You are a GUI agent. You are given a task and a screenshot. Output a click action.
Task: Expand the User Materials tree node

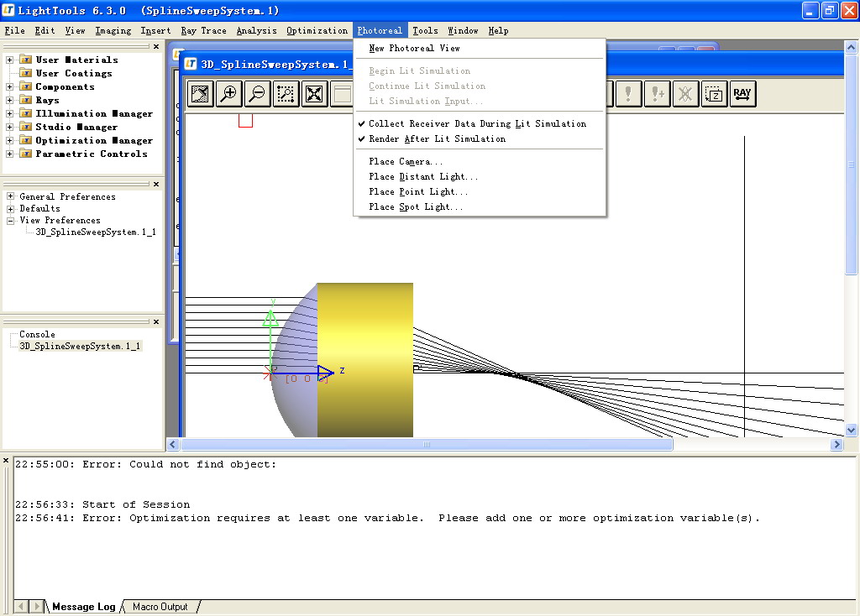pos(10,60)
